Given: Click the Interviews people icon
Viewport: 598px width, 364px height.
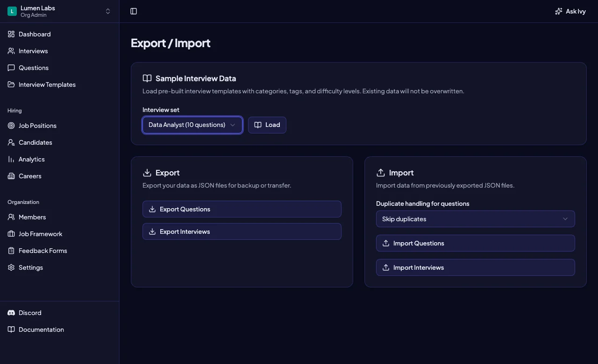Looking at the screenshot, I should 11,51.
